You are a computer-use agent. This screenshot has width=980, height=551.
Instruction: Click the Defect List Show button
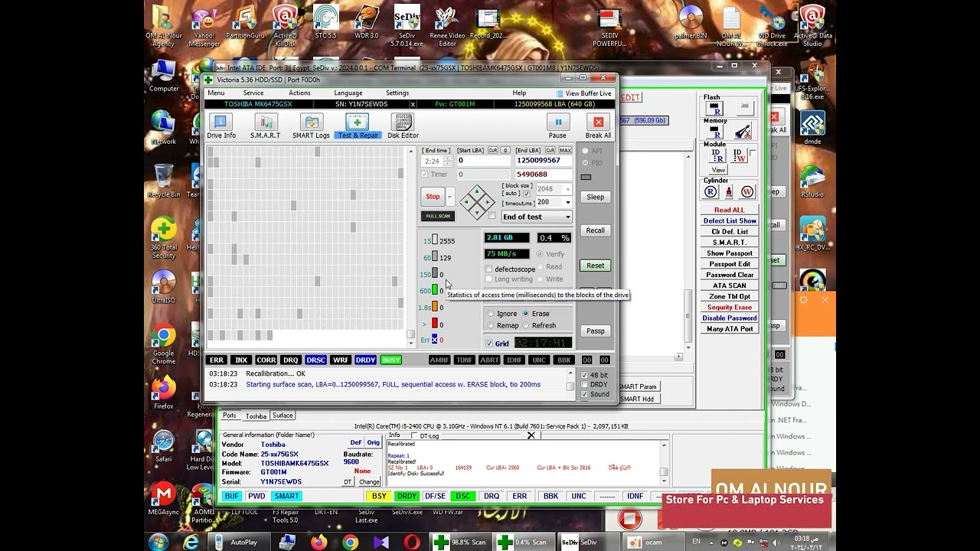click(730, 220)
